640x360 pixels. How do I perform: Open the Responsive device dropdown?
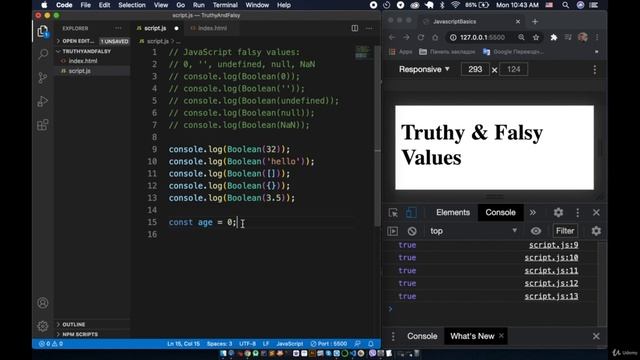424,69
